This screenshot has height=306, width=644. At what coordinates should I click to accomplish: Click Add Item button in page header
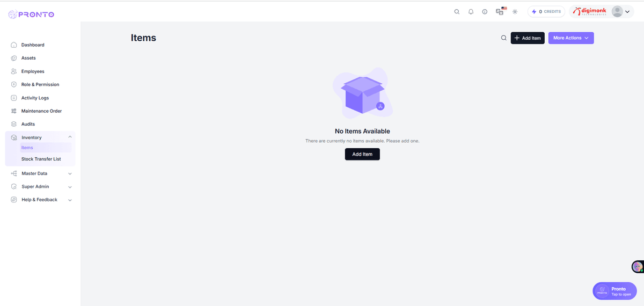(x=528, y=38)
